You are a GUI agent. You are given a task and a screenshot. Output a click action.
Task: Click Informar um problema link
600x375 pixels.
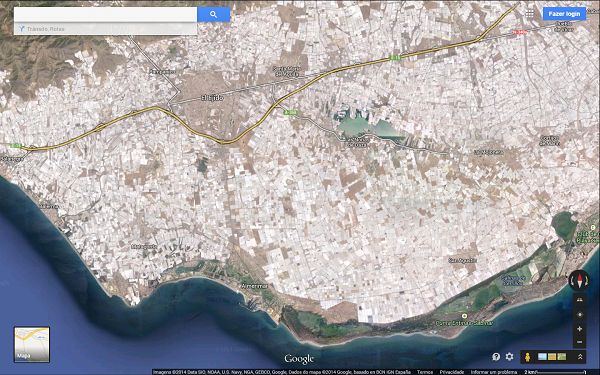point(494,372)
